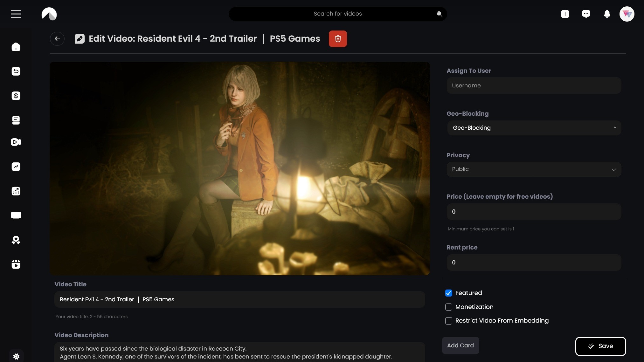Open the sidebar trending arrow icon

point(16,167)
